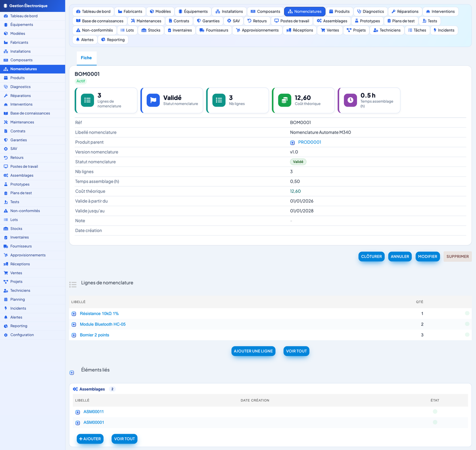Click the Validé status badge
Viewport: 476px width, 450px height.
[298, 162]
